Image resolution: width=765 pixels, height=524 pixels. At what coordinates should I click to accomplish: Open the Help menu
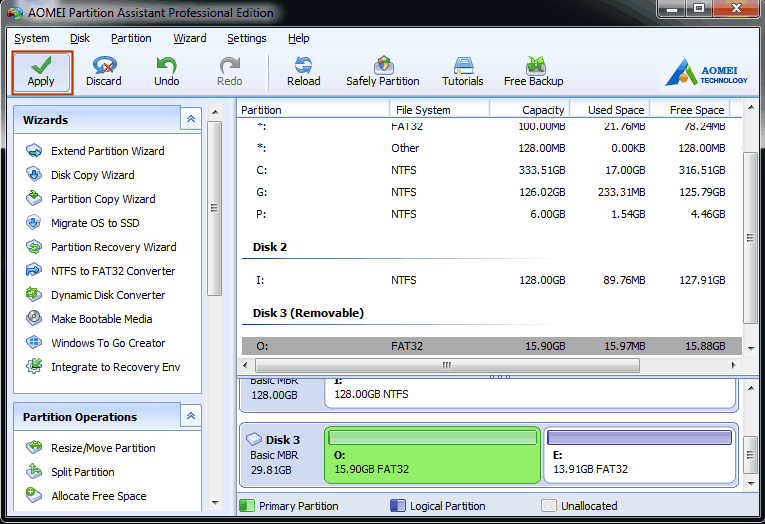click(x=299, y=38)
